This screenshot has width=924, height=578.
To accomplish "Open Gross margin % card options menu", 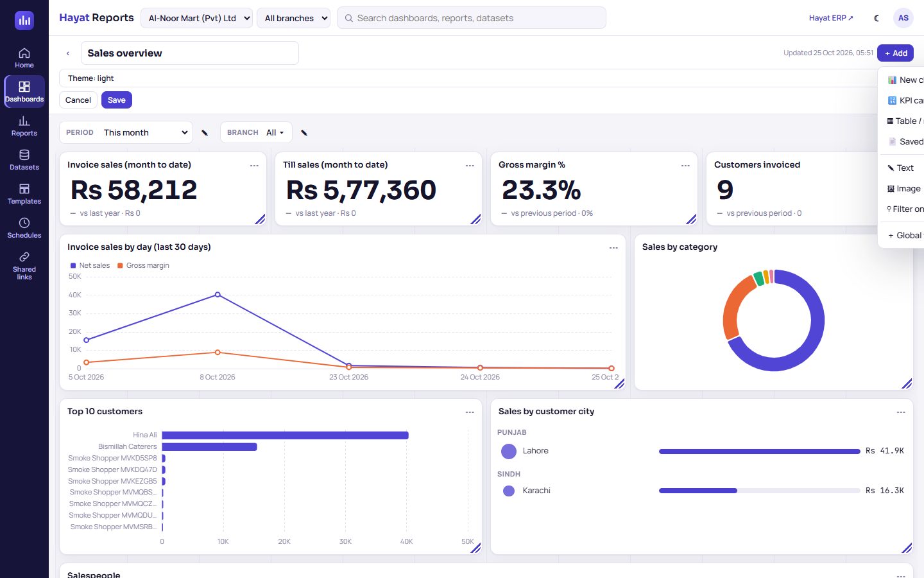I will [685, 166].
